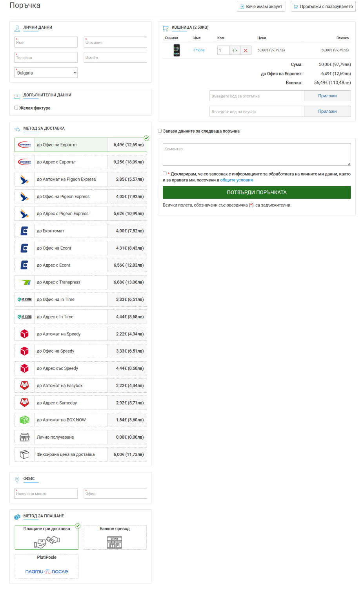Enable the 'Желая фактура' checkbox

tap(16, 108)
